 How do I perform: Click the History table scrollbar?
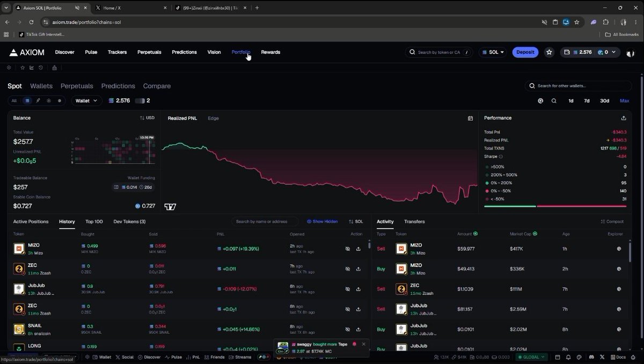click(369, 245)
